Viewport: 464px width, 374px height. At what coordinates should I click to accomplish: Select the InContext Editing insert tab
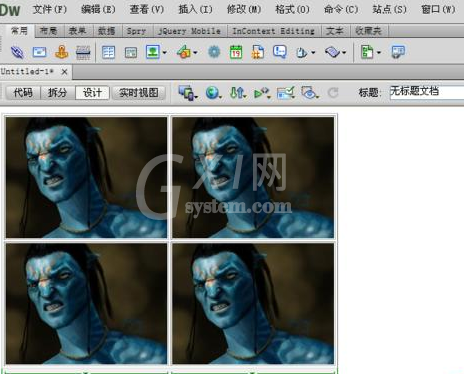click(273, 31)
